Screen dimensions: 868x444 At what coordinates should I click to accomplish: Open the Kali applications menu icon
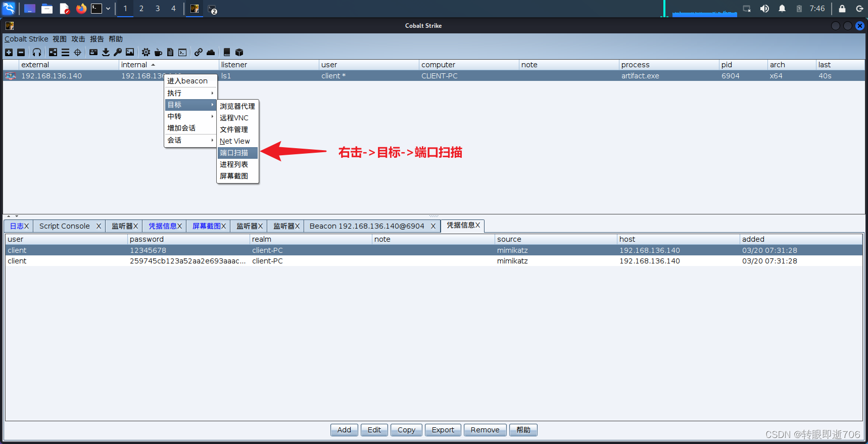pos(9,9)
